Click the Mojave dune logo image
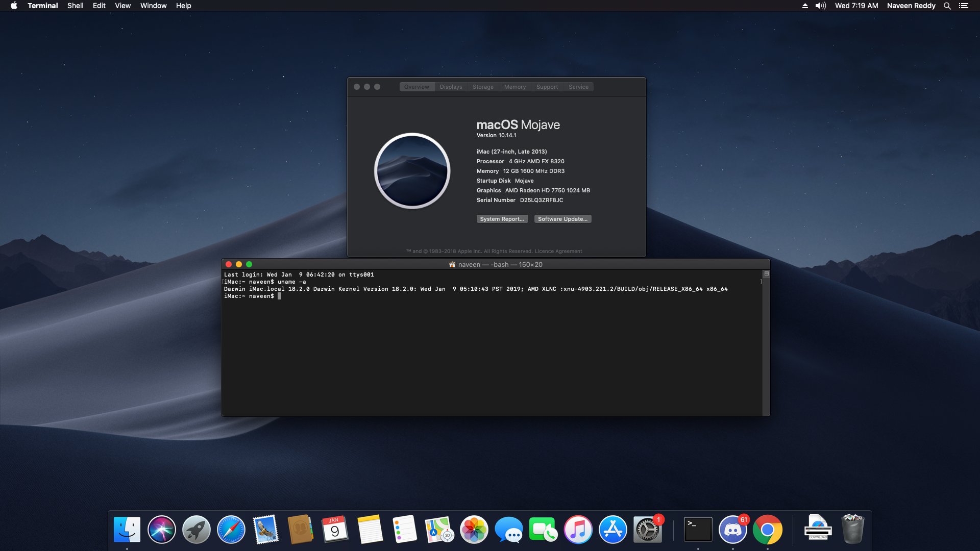 pos(412,171)
